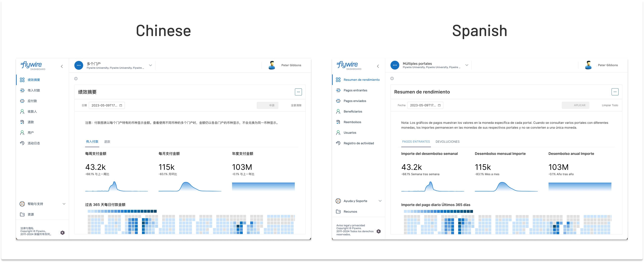The height and width of the screenshot is (262, 644).
Task: Click info icon above Resumen de rendimiento
Action: pyautogui.click(x=392, y=79)
